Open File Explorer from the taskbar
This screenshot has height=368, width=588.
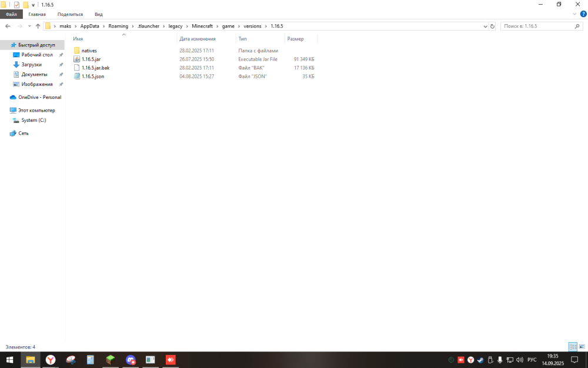click(31, 360)
